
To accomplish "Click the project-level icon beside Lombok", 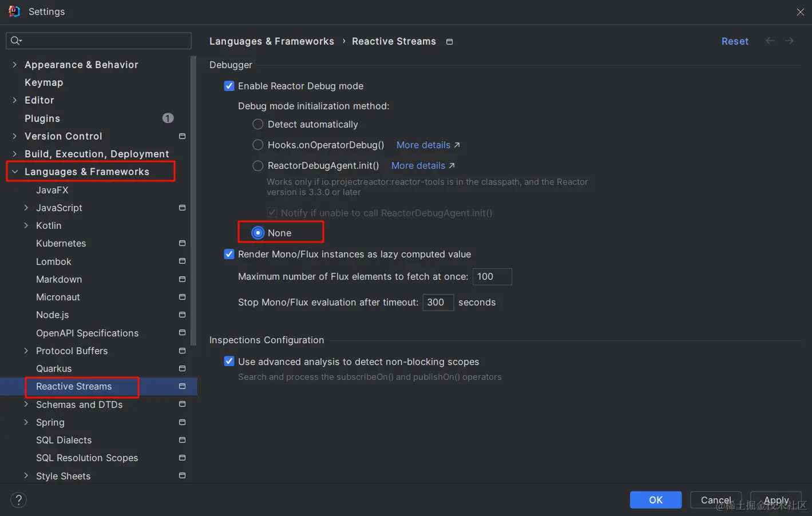I will 182,261.
